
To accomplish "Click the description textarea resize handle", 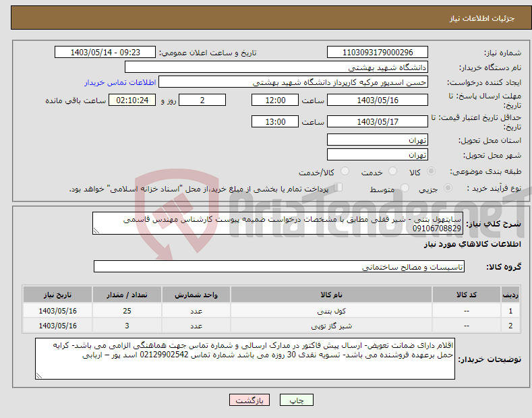I will 96,231.
